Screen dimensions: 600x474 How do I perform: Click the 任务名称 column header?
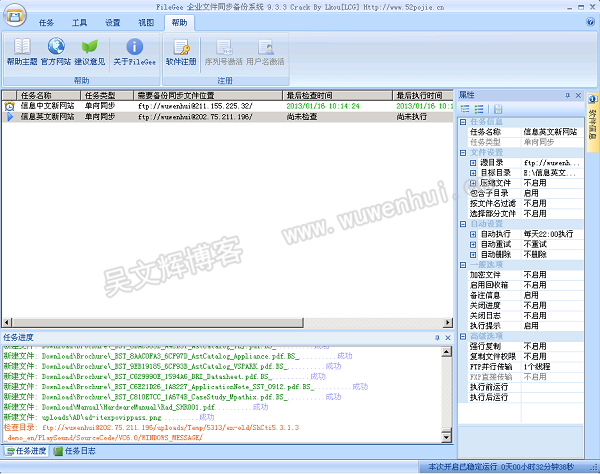pyautogui.click(x=43, y=95)
